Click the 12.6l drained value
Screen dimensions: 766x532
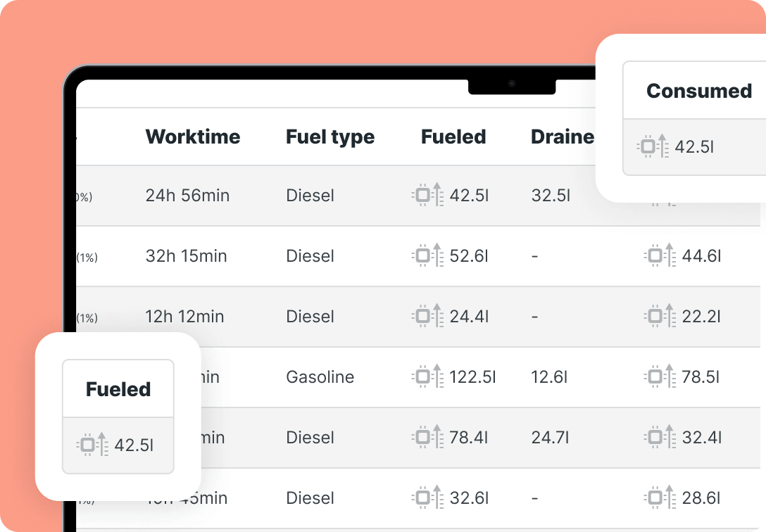[549, 376]
